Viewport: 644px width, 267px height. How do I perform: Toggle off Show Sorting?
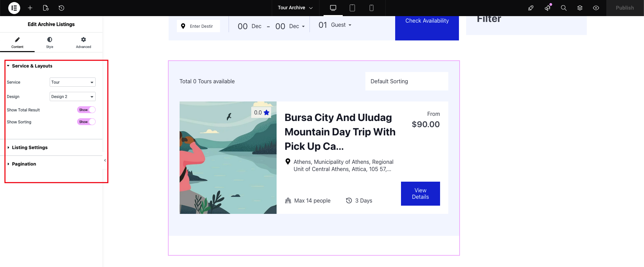[86, 121]
